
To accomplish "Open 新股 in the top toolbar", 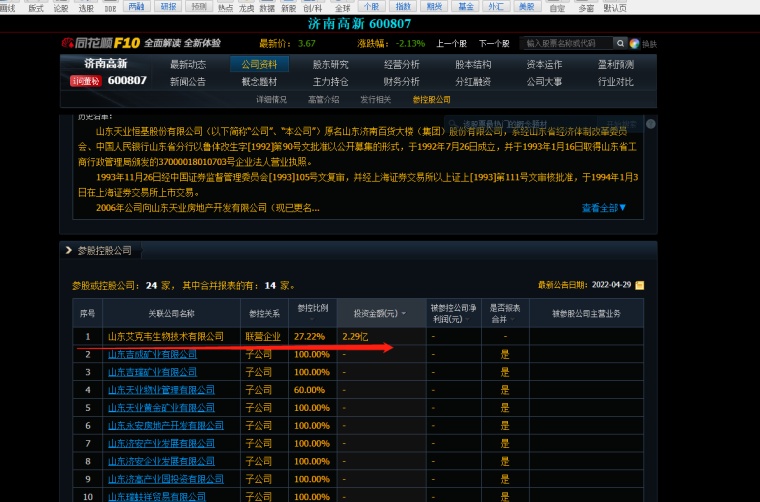I will 288,7.
